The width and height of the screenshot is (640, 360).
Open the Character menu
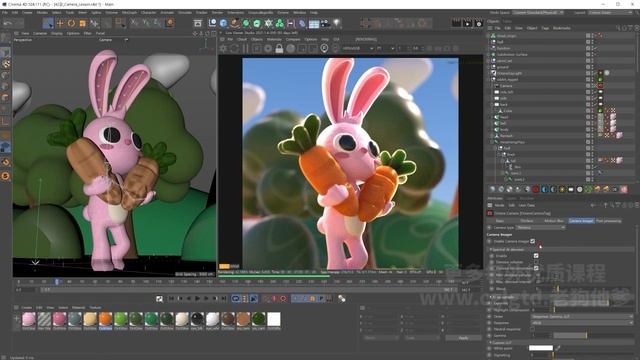tap(149, 13)
